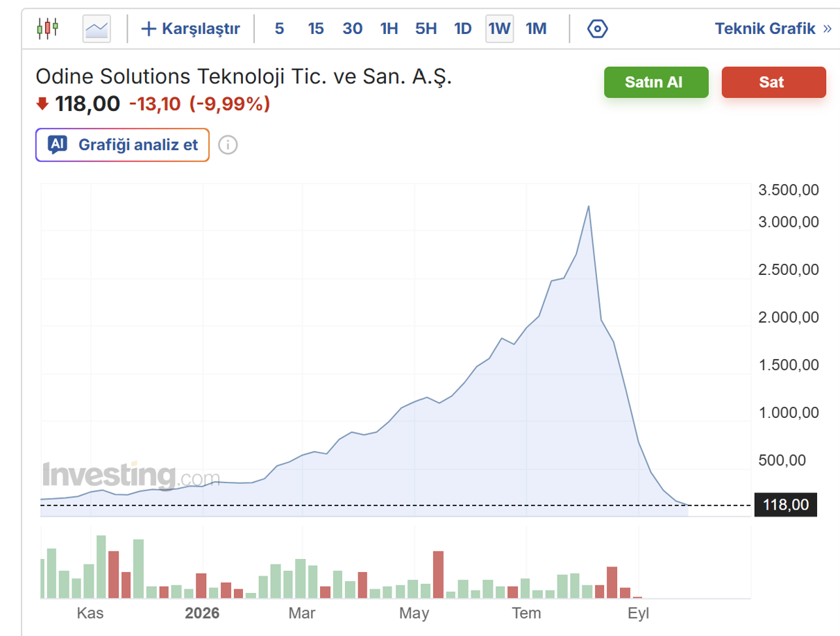Choose the 1W weekly interval
Screen dimensions: 840x636
click(500, 28)
